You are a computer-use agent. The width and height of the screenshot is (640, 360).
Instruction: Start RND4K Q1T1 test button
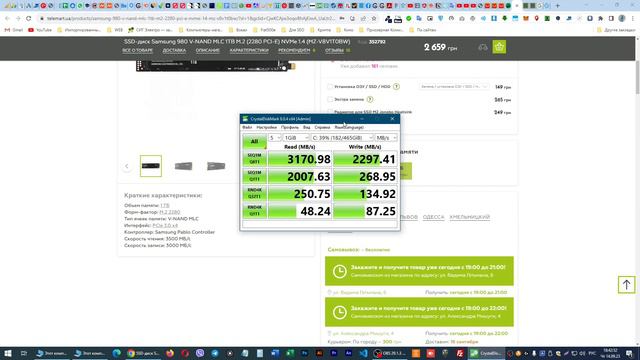[x=254, y=210]
